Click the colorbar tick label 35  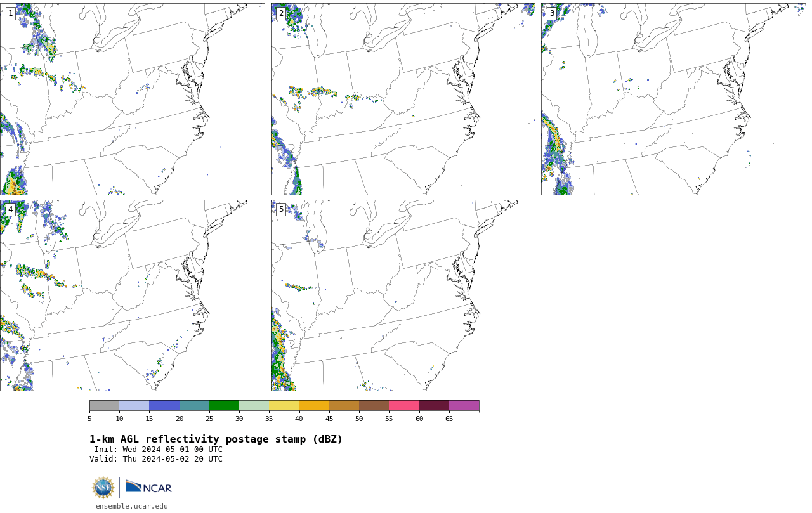tap(269, 419)
